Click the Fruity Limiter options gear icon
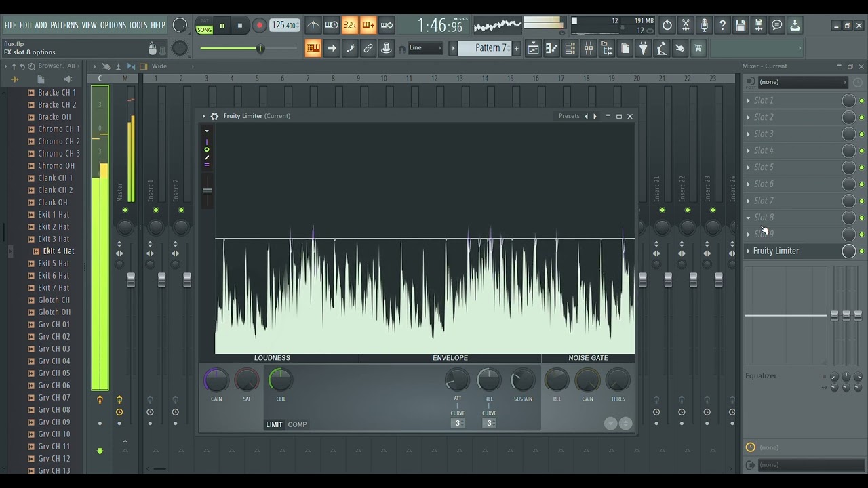The width and height of the screenshot is (868, 488). pos(214,116)
